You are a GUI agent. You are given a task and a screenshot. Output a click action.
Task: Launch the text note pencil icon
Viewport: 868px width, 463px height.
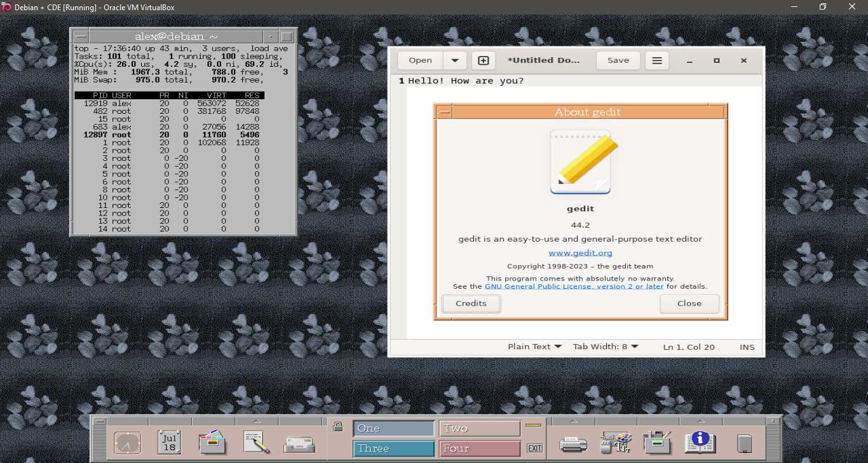pyautogui.click(x=256, y=443)
